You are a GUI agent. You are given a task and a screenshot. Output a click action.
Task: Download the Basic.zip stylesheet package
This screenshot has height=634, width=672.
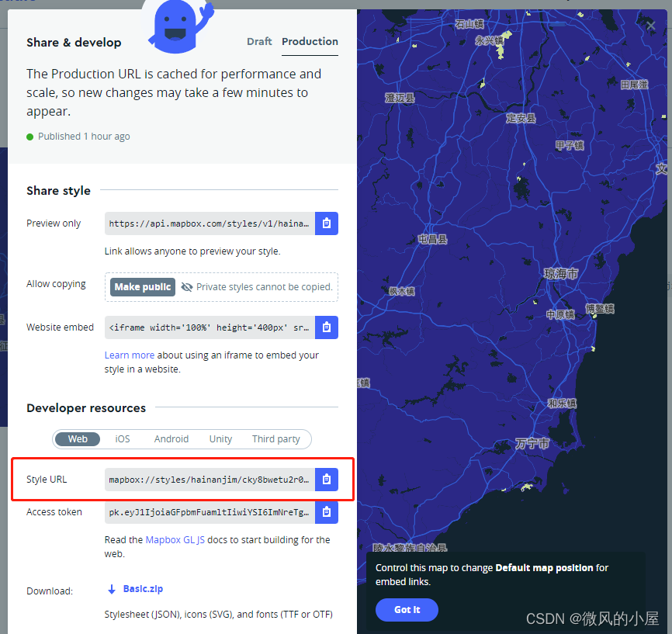pyautogui.click(x=143, y=589)
